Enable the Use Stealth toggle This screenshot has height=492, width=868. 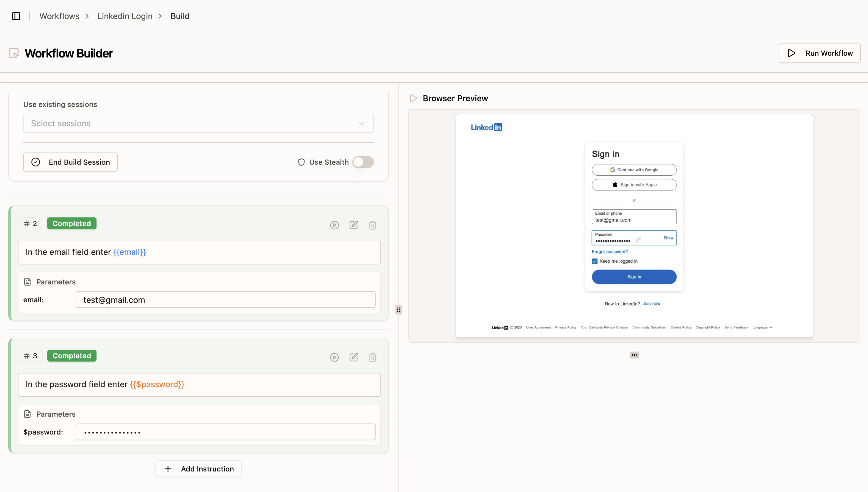[363, 162]
